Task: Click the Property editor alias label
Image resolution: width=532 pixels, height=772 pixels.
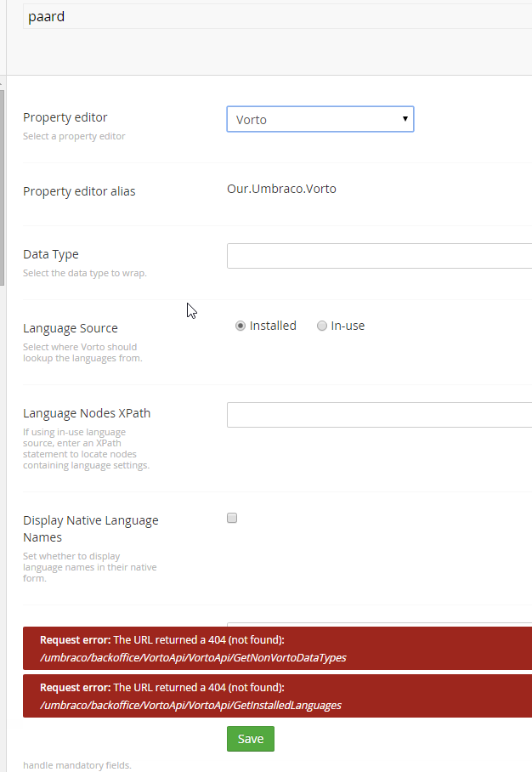Action: (79, 191)
